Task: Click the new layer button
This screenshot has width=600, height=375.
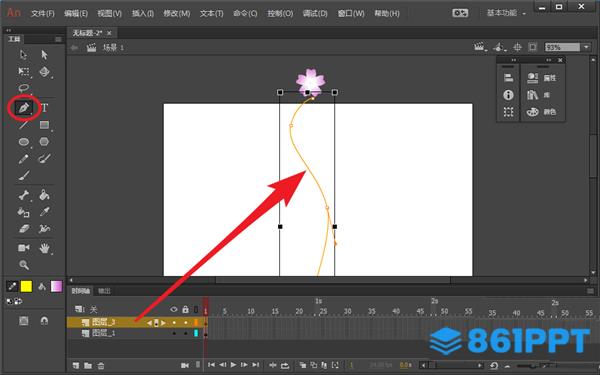Action: coord(76,365)
